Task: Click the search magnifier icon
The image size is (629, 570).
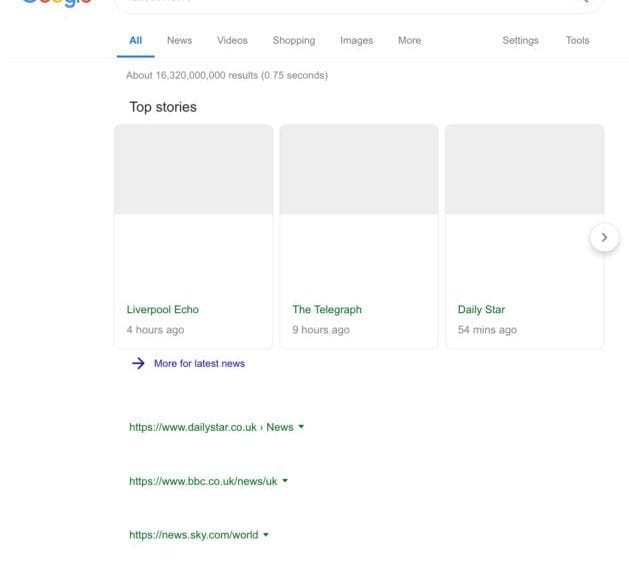Action: click(585, 3)
